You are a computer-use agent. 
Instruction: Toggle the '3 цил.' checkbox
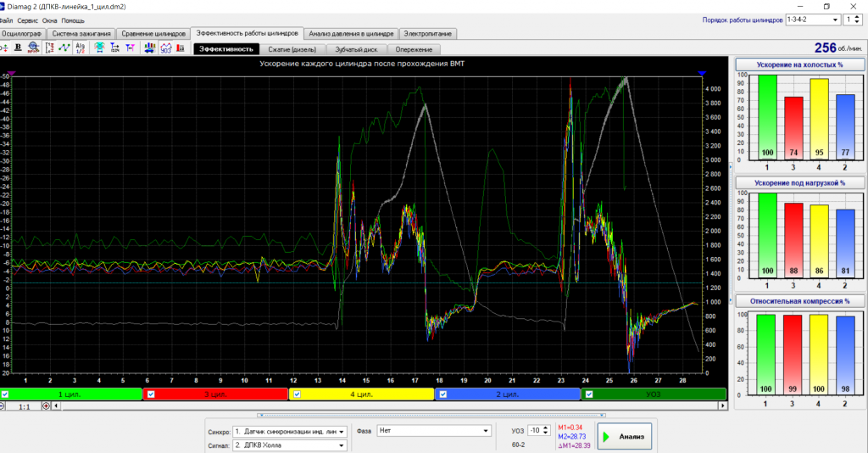coord(151,394)
